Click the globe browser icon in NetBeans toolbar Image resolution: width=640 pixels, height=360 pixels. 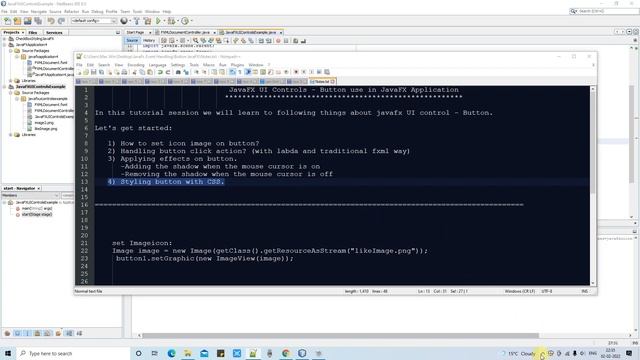(124, 21)
